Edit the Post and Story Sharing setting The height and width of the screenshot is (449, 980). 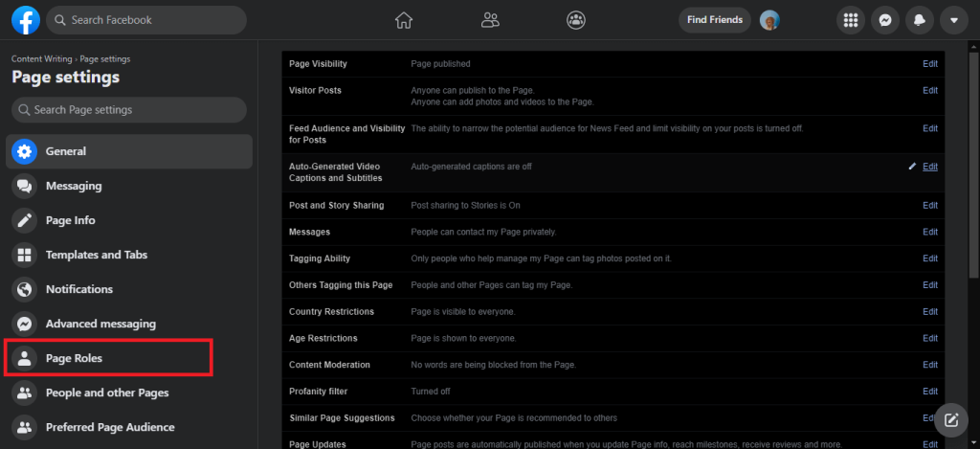click(930, 205)
